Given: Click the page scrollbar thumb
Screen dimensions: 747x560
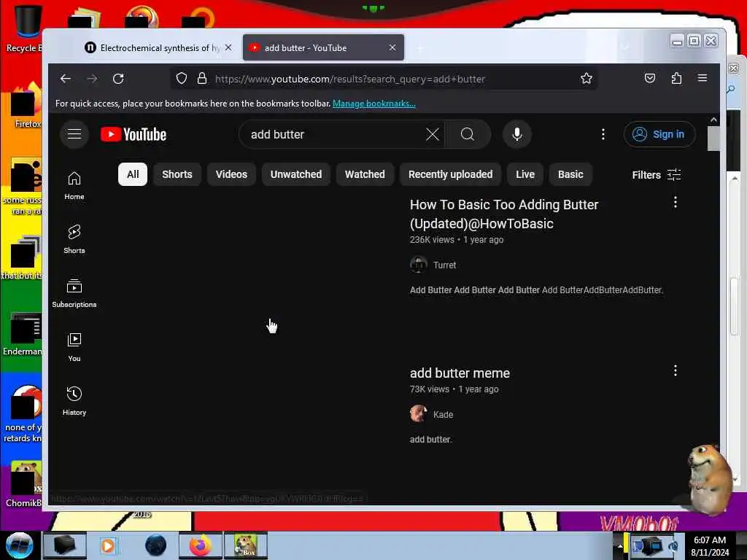Looking at the screenshot, I should coord(713,138).
